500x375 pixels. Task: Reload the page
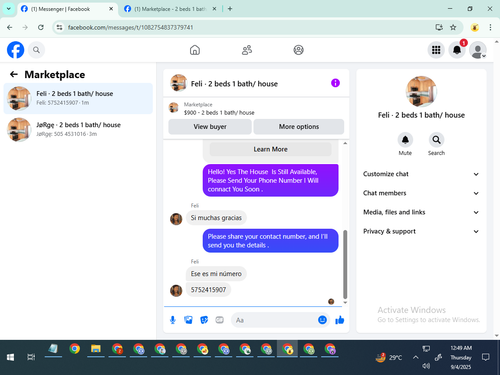41,27
